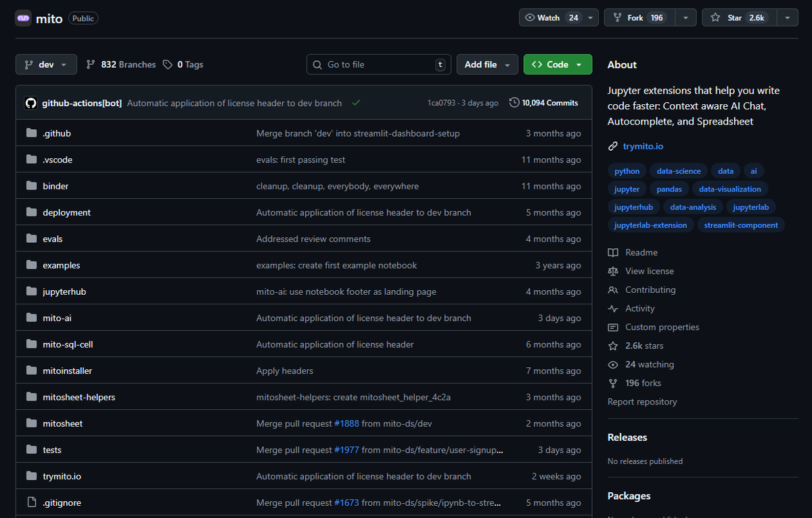Screen dimensions: 812x518
Task: Click the forks icon in About
Action: click(613, 383)
